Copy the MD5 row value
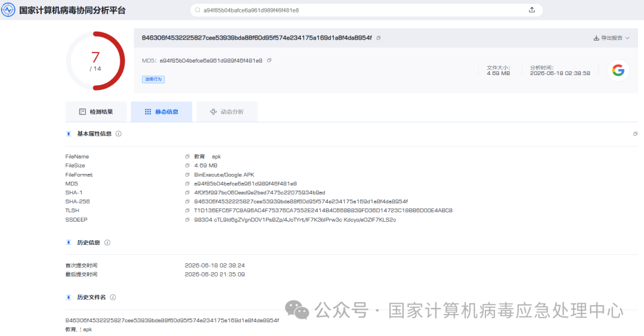Screen dimensions: 644x336 [x=187, y=184]
